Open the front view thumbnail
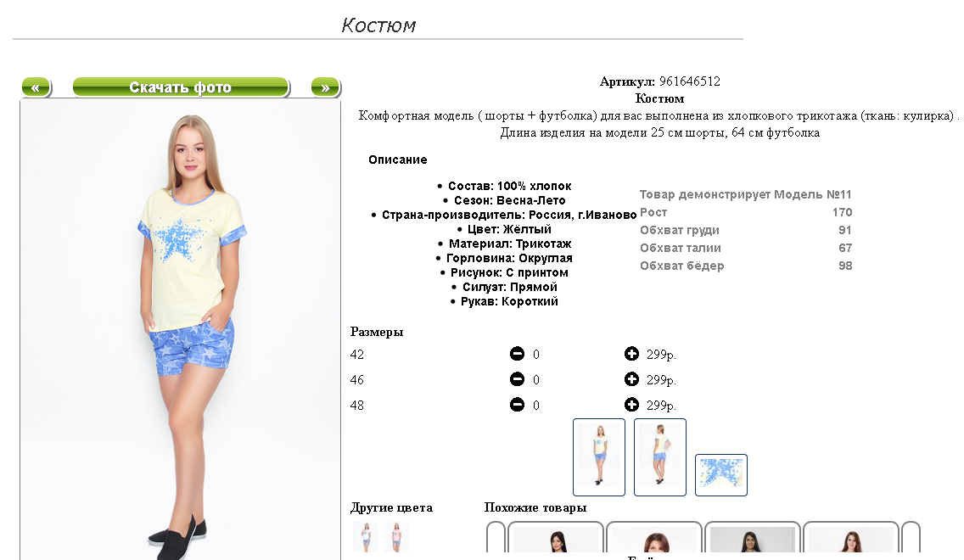This screenshot has width=964, height=560. 599,457
